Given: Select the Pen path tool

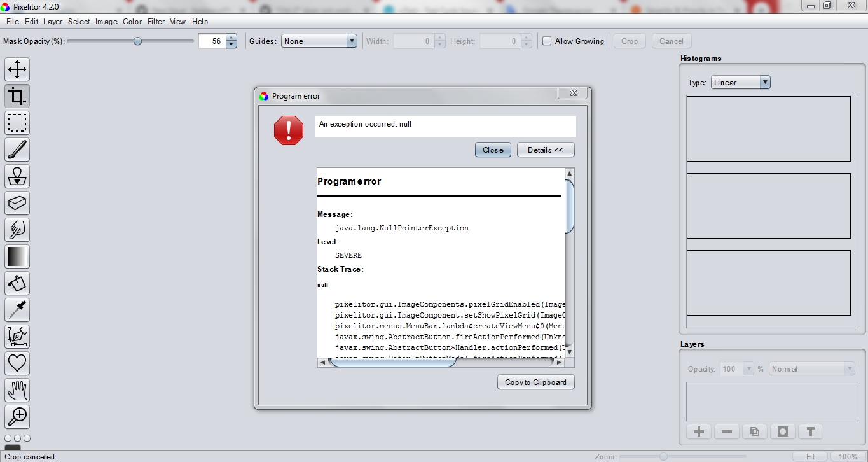Looking at the screenshot, I should 17,337.
